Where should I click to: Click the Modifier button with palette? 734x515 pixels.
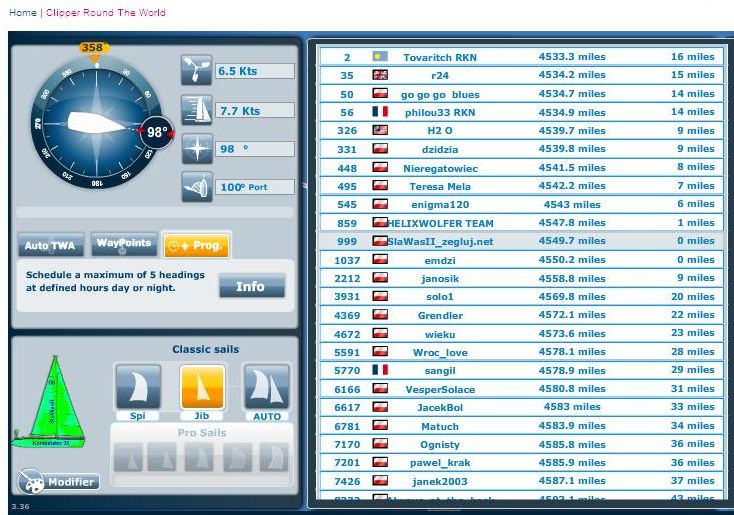pos(58,482)
